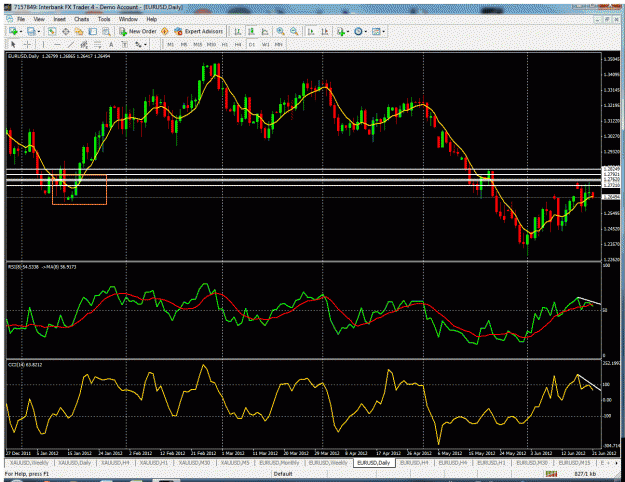Click the New Chart toolbar icon
This screenshot has width=625, height=482.
click(13, 31)
